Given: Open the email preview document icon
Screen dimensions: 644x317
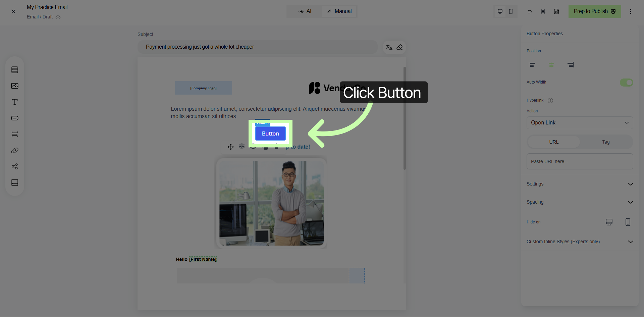Looking at the screenshot, I should click(x=556, y=11).
